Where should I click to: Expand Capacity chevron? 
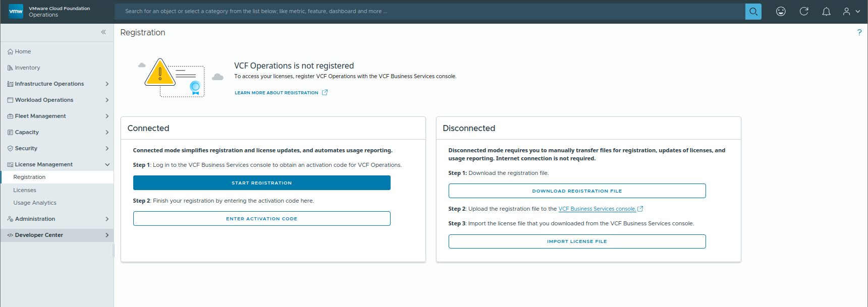107,132
